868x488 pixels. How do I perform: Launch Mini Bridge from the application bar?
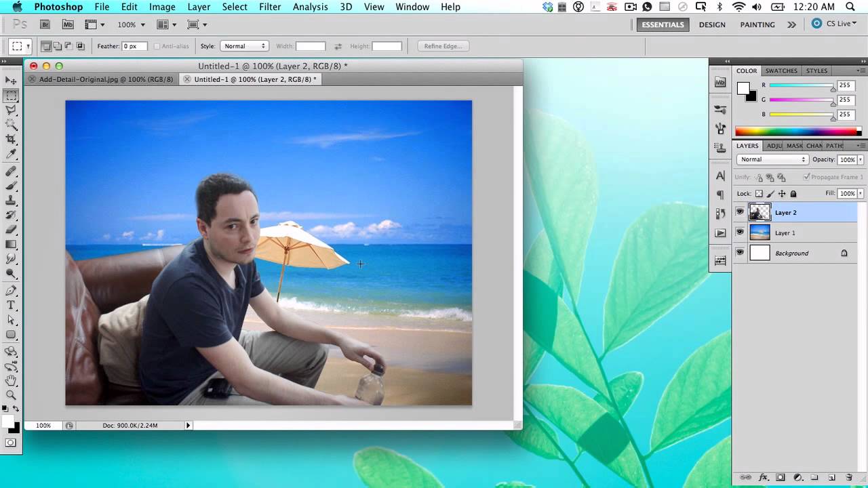[68, 24]
